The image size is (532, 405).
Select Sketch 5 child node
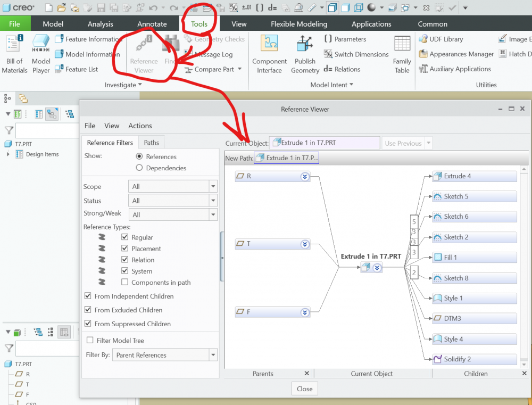[475, 196]
